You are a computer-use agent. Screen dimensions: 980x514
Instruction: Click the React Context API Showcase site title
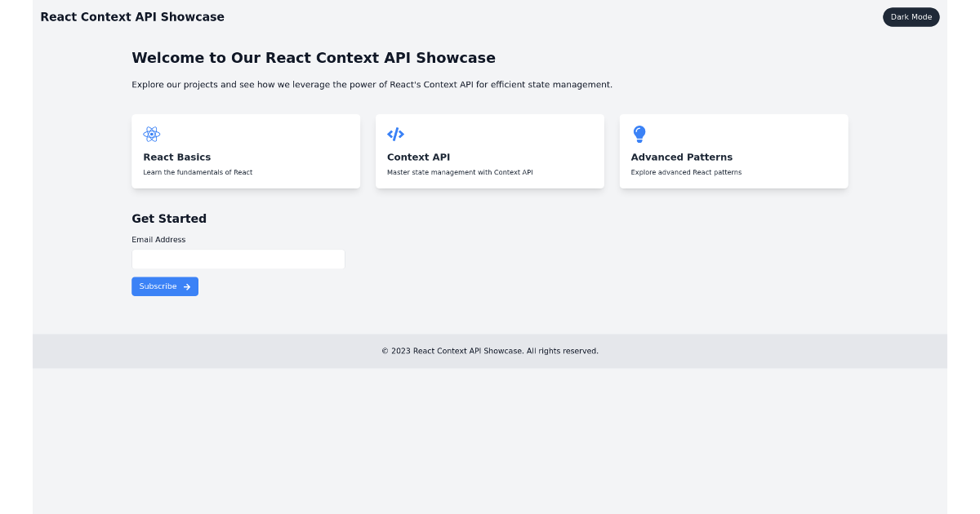131,16
